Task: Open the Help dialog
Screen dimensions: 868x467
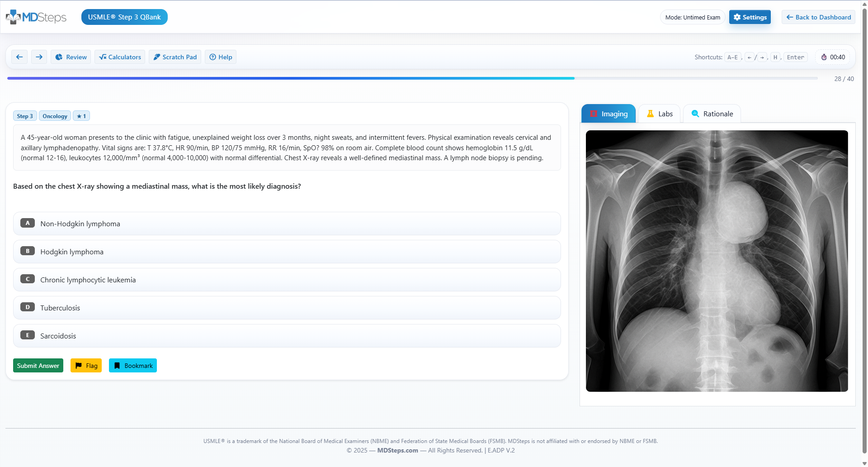Action: coord(220,57)
